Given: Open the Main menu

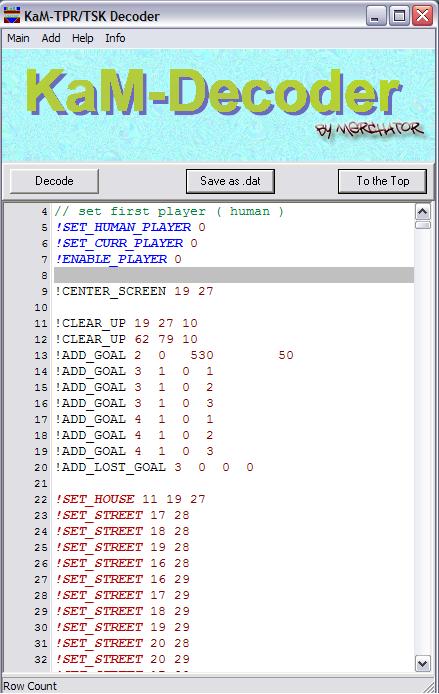Looking at the screenshot, I should [18, 39].
